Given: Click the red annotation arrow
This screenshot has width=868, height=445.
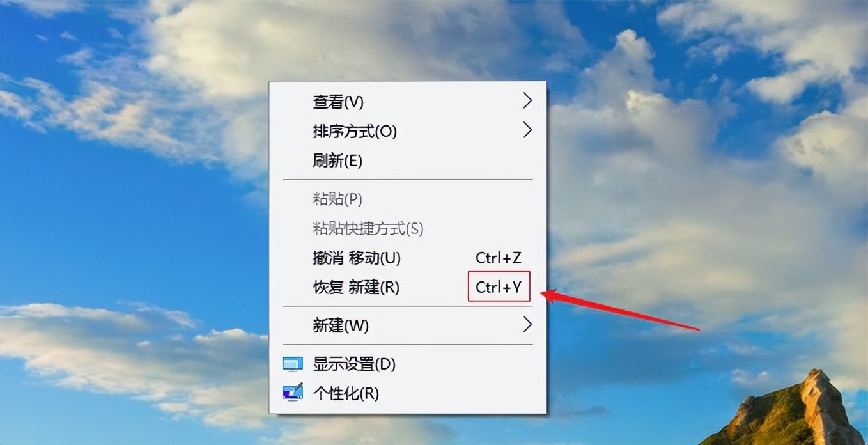Looking at the screenshot, I should pos(620,311).
